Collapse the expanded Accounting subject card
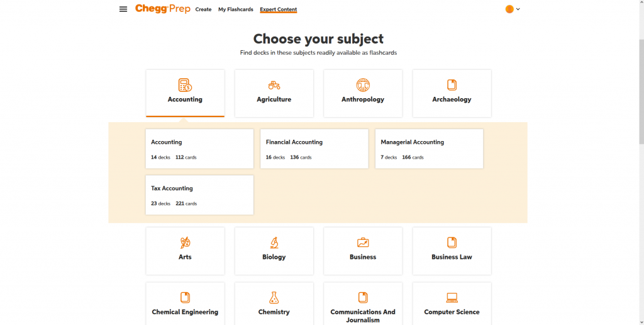 (185, 93)
